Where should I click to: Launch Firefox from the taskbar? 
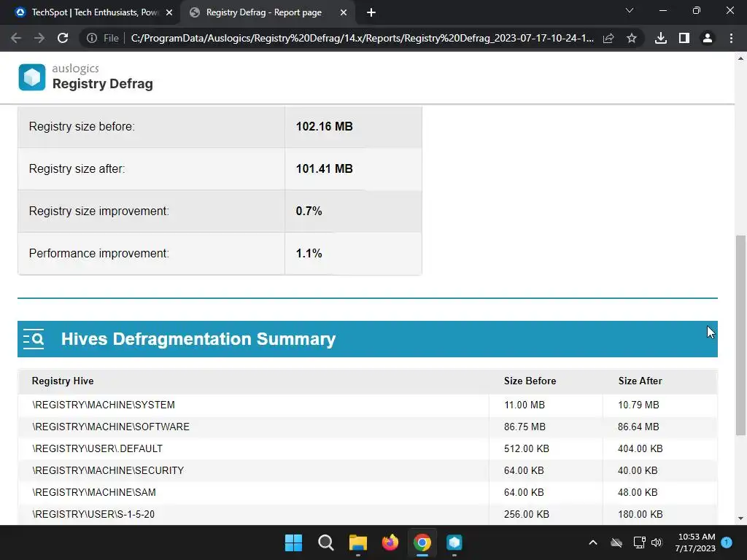390,542
